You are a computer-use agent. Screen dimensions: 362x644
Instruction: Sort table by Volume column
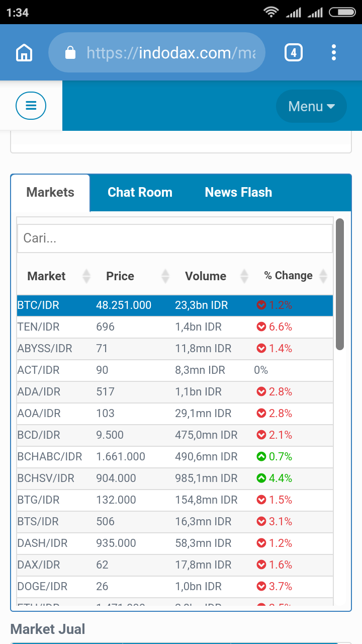[x=206, y=276]
